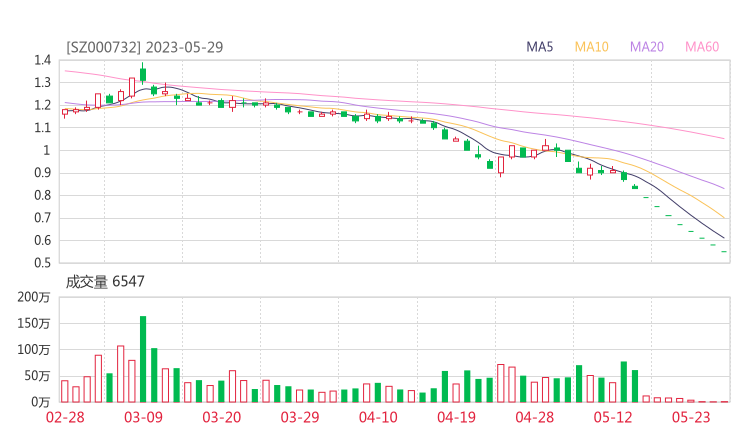Click the 1.3 price axis label
740x440 pixels.
(x=42, y=83)
